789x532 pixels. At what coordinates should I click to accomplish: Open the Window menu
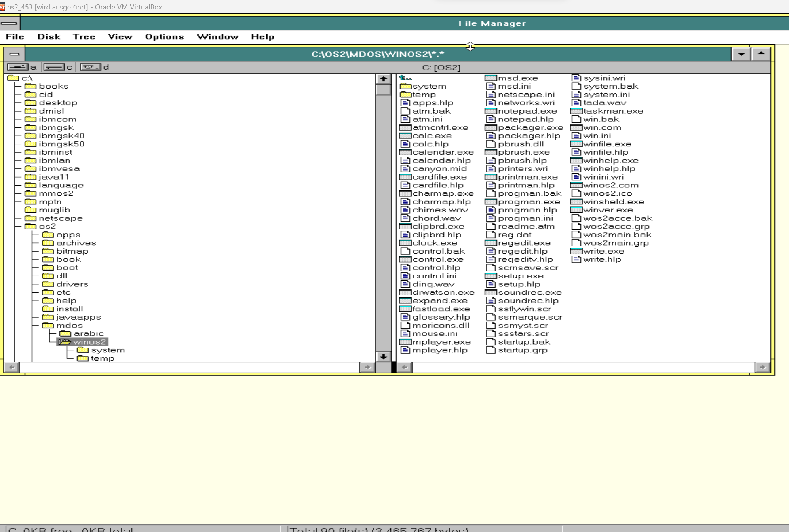tap(217, 37)
